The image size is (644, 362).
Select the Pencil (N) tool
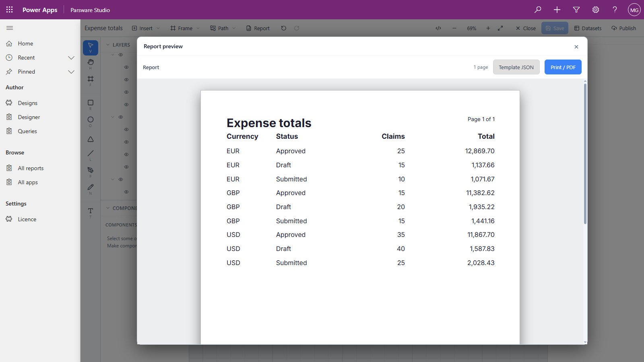click(x=91, y=189)
